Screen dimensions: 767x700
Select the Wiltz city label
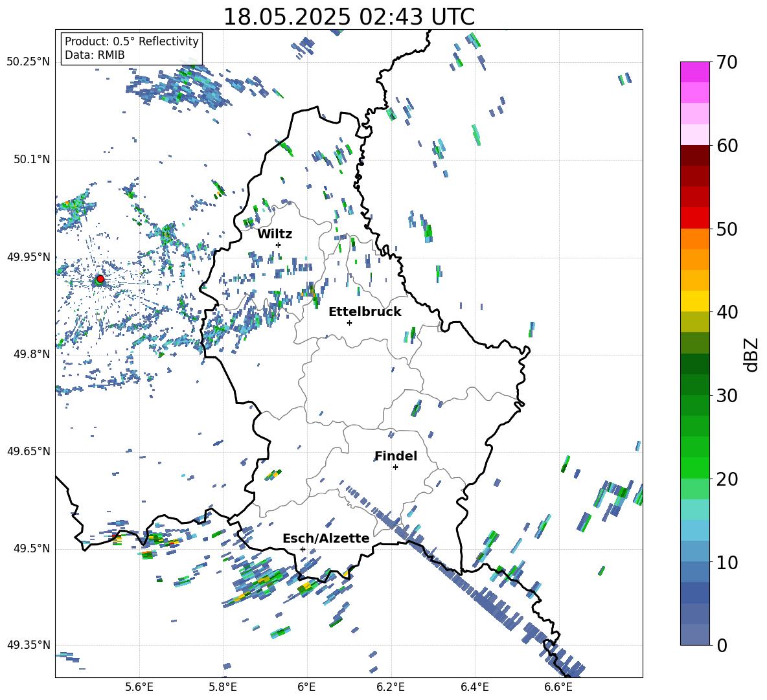[x=275, y=234]
